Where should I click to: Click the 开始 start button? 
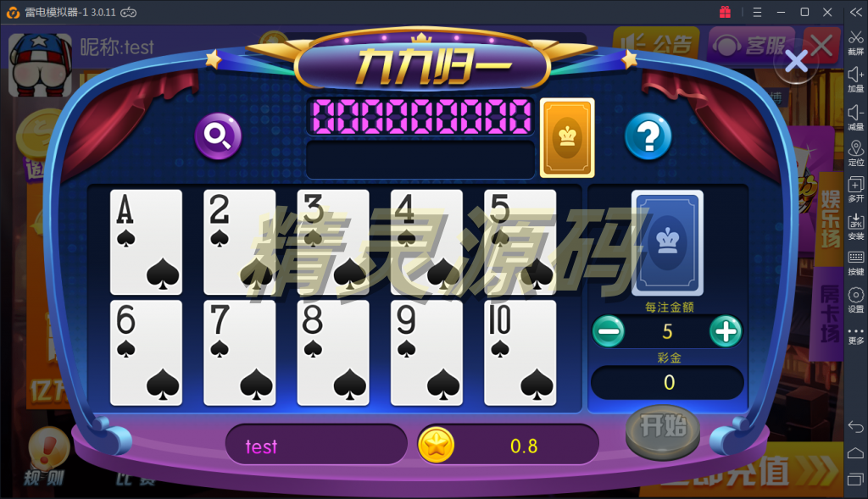pyautogui.click(x=663, y=433)
